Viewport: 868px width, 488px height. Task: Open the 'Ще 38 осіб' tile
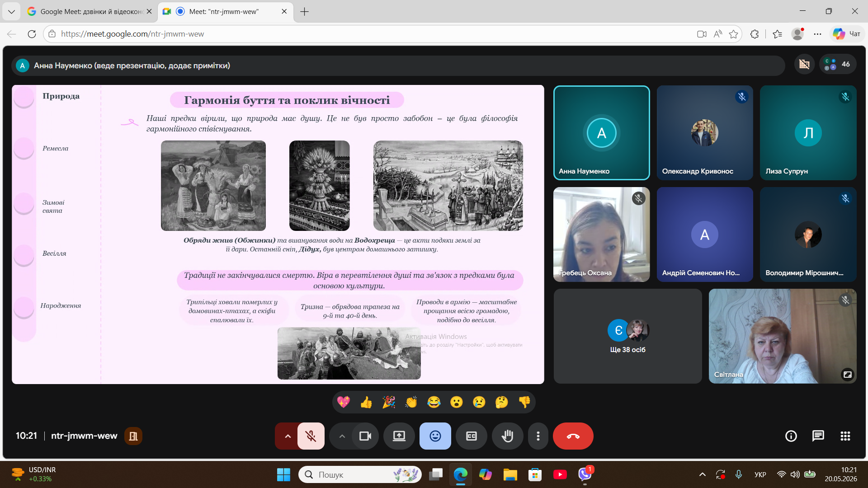(628, 336)
